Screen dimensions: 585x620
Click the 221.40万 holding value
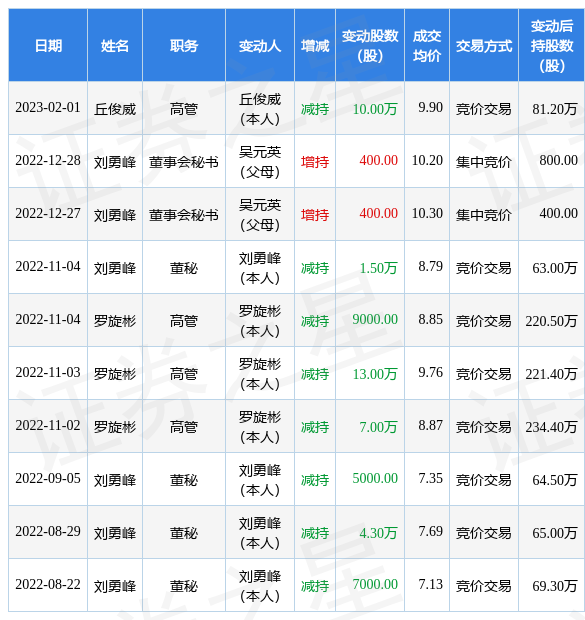[551, 374]
